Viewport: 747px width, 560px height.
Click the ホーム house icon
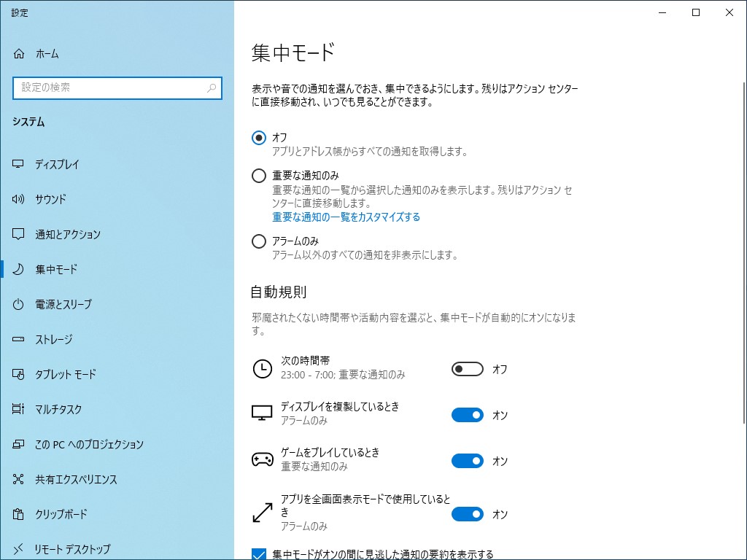[x=18, y=53]
